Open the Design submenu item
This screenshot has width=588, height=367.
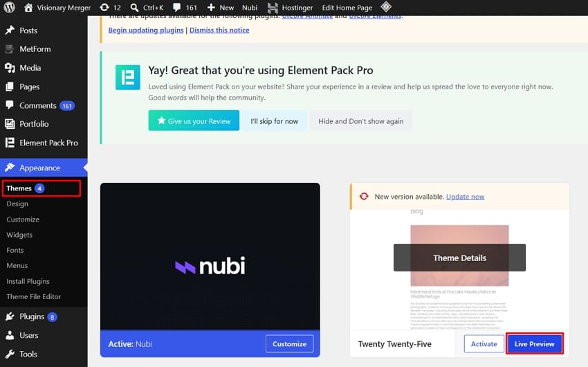point(17,204)
